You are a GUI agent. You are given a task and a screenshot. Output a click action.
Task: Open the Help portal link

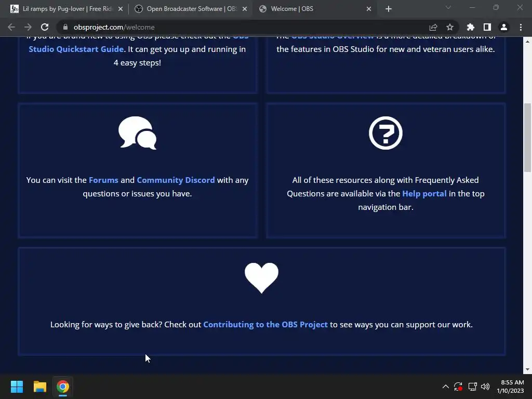point(424,194)
